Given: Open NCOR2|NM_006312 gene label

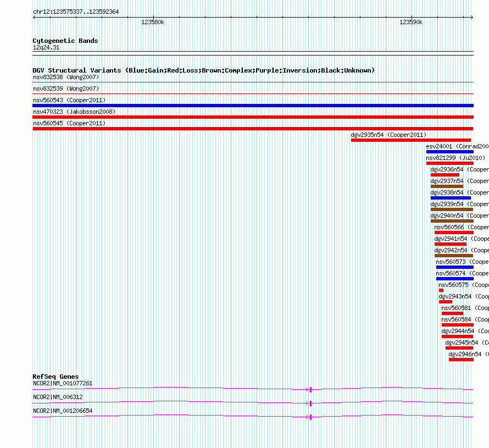Looking at the screenshot, I should tap(58, 397).
